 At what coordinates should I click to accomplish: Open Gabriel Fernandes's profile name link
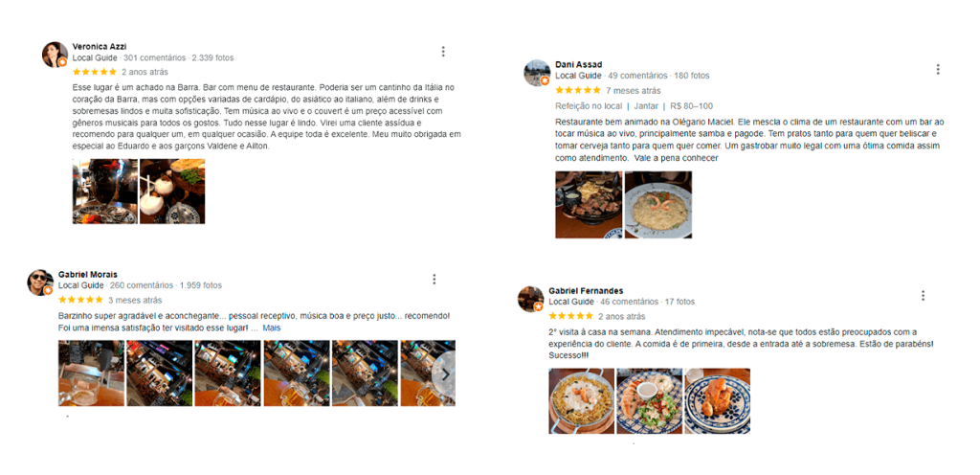[x=586, y=290]
